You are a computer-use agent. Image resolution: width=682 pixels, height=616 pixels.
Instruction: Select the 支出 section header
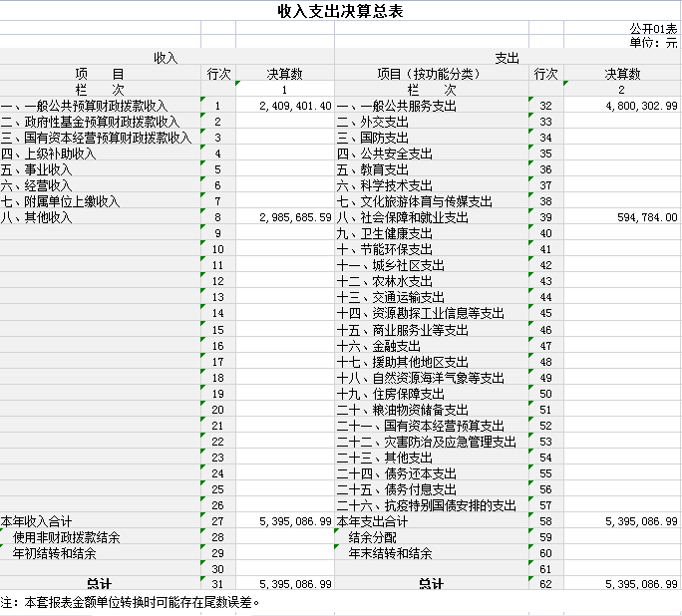click(x=508, y=58)
